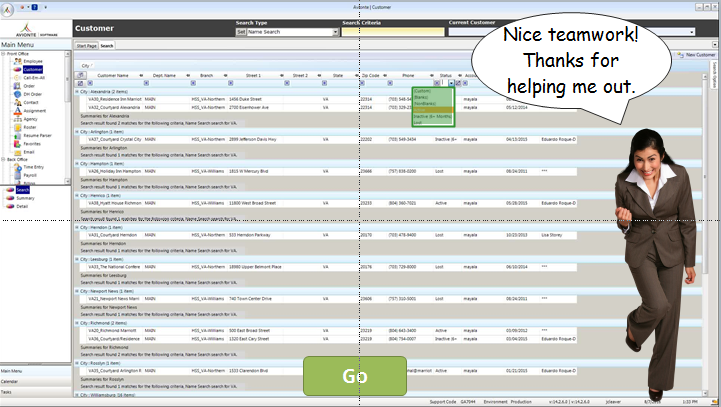Screen dimensions: 721x407
Task: Click the filter row selector icon
Action: (81, 83)
